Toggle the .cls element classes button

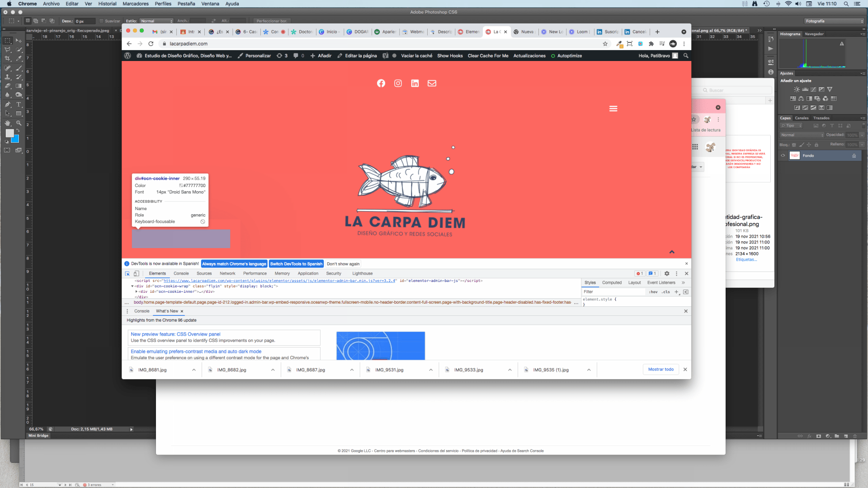pyautogui.click(x=665, y=292)
